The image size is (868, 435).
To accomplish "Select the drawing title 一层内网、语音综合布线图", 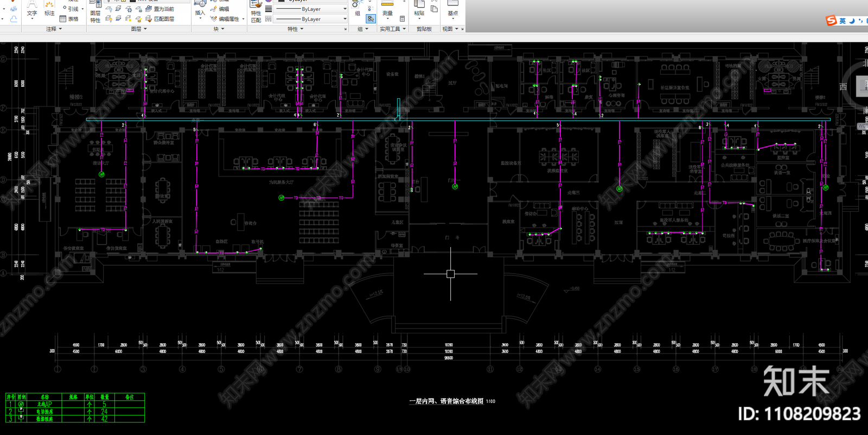I will tap(446, 401).
